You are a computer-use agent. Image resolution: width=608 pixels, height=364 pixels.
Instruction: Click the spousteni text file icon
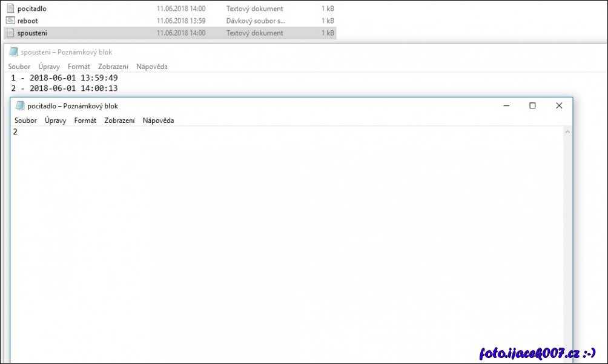tap(10, 33)
